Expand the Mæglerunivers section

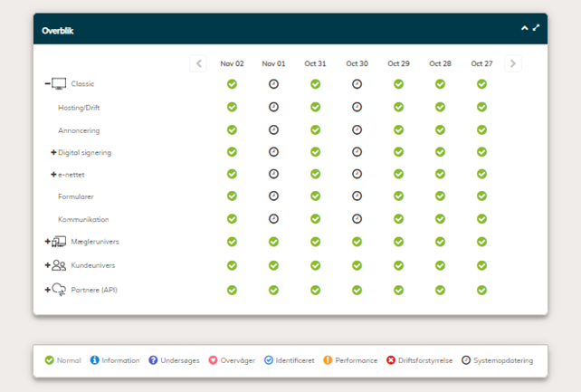point(47,242)
